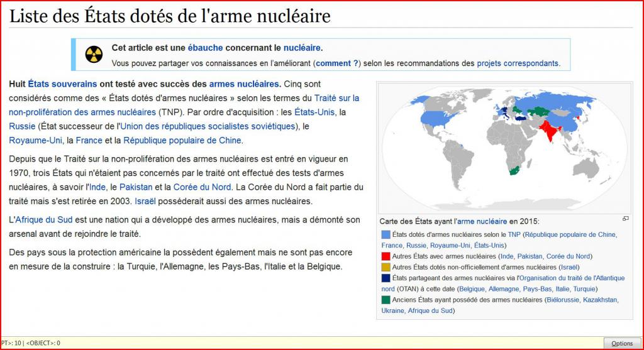The height and width of the screenshot is (350, 644).
Task: Open the 'États-Unis' link in the first paragraph
Action: click(x=314, y=112)
